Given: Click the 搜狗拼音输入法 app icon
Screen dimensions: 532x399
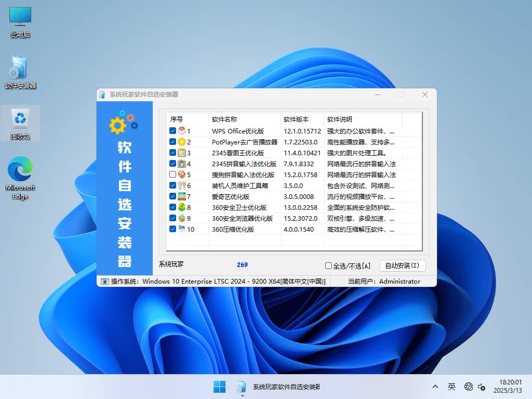Looking at the screenshot, I should pyautogui.click(x=182, y=174).
